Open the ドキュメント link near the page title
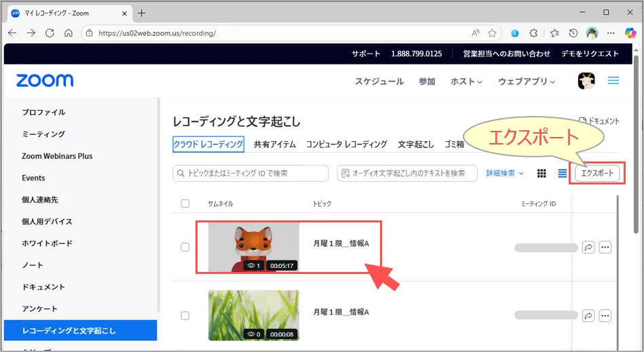Screen dimensions: 644x352 tap(599, 121)
